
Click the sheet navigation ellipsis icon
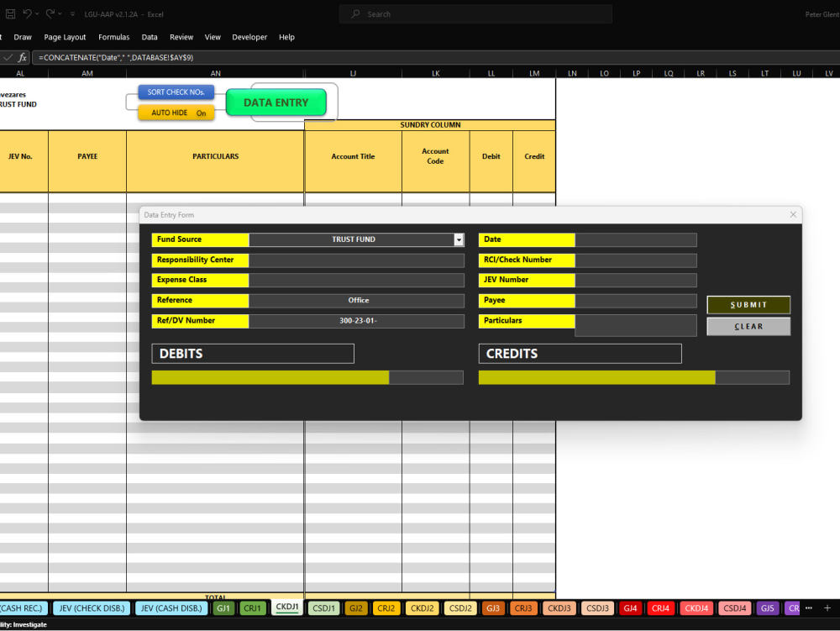click(x=808, y=607)
